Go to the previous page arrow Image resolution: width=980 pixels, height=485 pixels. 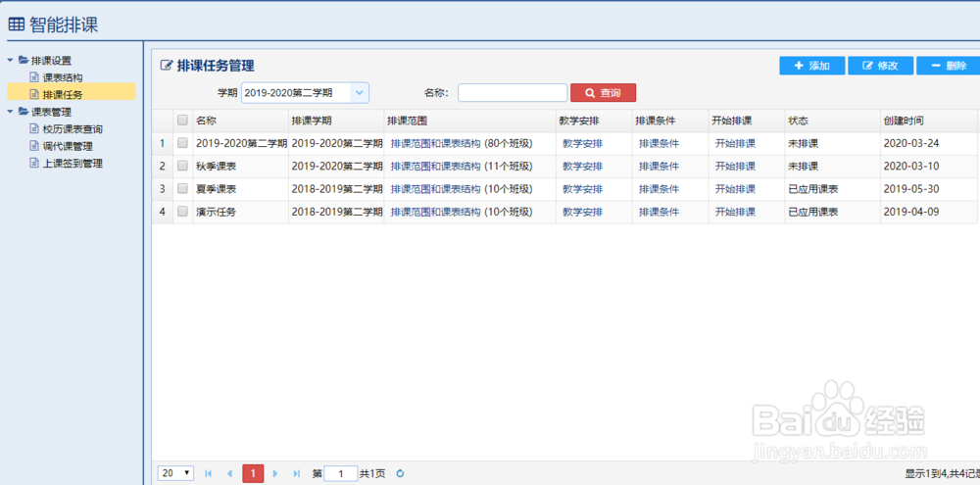point(229,474)
